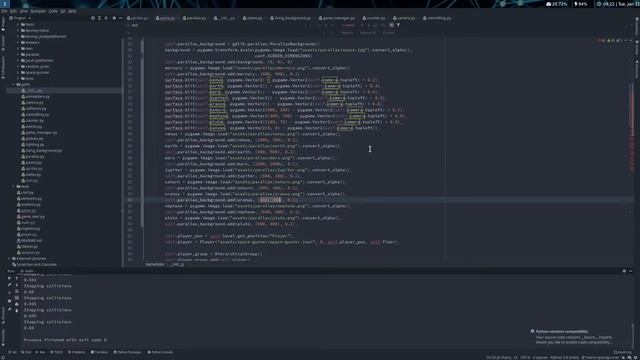Expand parallax folder in tree
This screenshot has width=640, height=360.
[x=18, y=54]
